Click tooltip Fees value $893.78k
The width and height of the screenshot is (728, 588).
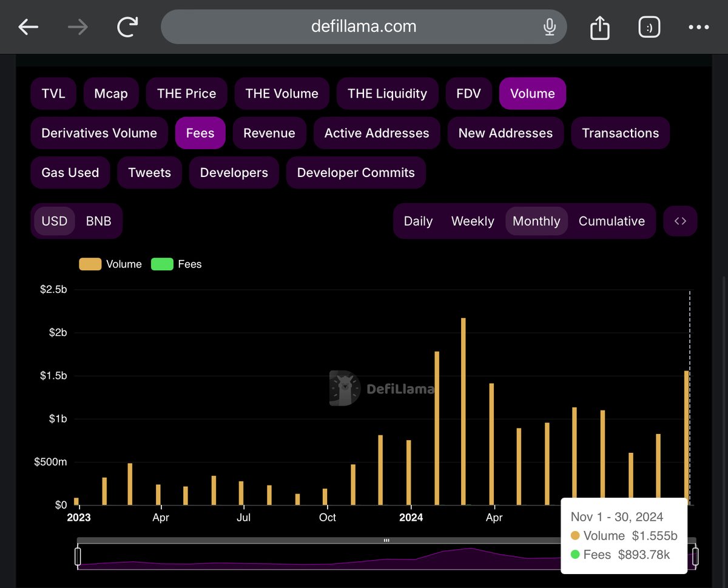(x=644, y=555)
